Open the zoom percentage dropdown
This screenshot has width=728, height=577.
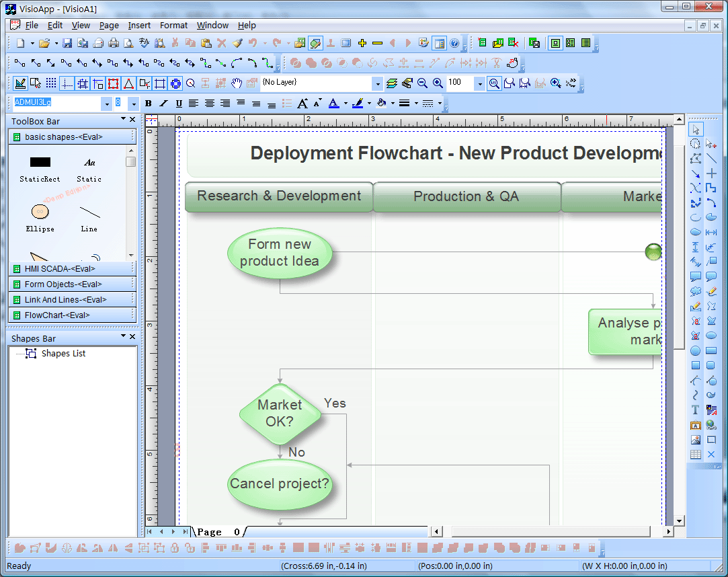coord(479,83)
